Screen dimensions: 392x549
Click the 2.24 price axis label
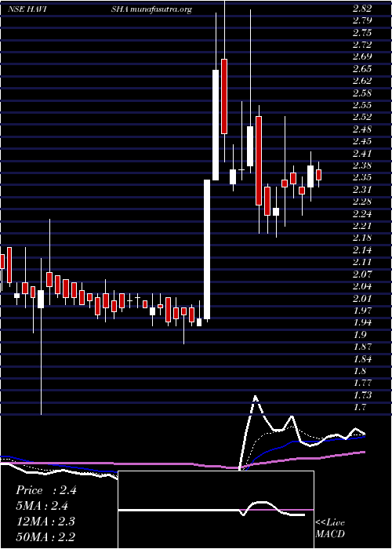(362, 214)
